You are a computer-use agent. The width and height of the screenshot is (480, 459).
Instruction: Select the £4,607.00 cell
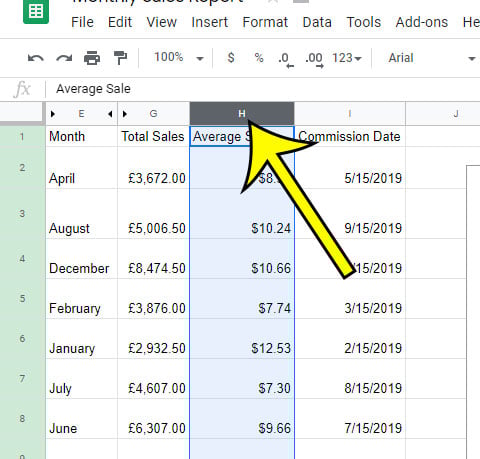coord(153,379)
